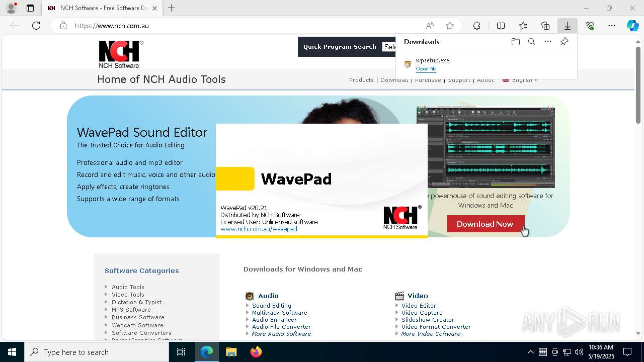This screenshot has height=362, width=644.
Task: Click the taskbar search box
Action: [97, 352]
